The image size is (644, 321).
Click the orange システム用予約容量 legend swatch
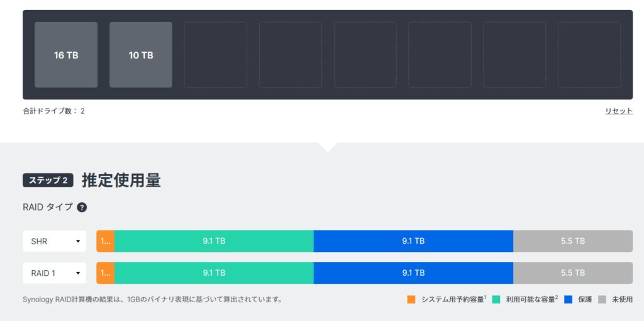click(x=412, y=300)
